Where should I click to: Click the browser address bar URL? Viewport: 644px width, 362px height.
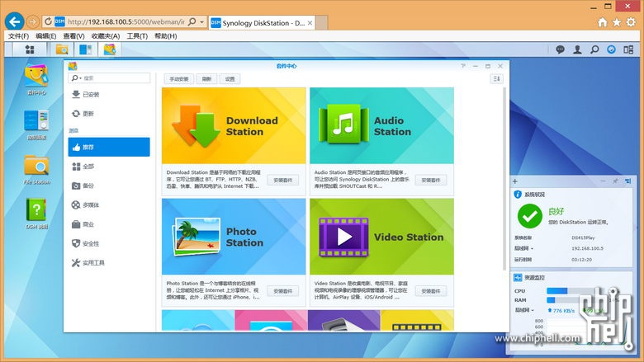point(126,21)
